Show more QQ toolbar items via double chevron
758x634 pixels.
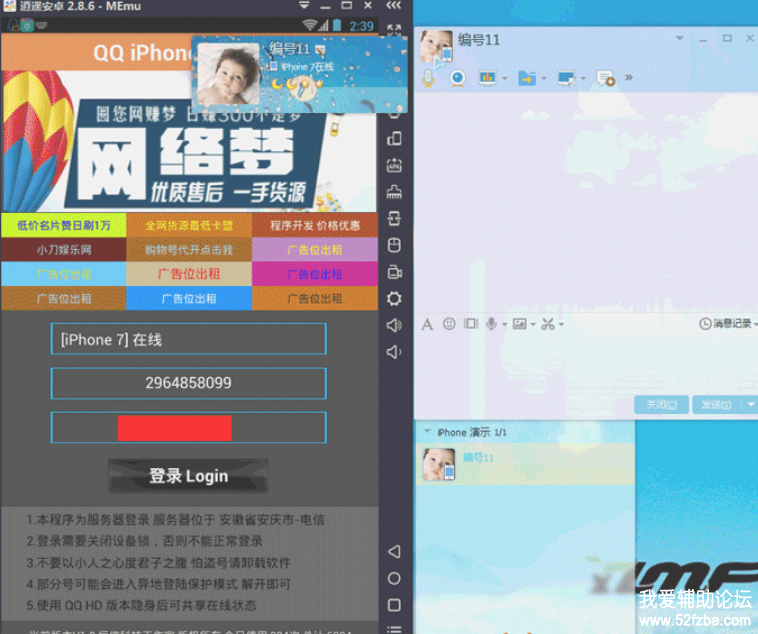click(628, 77)
